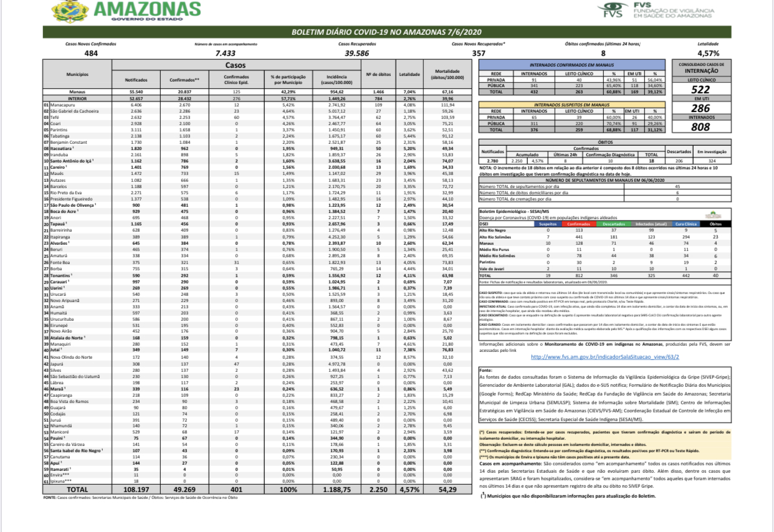Click the blue 'Suspeitos' column header
The height and width of the screenshot is (532, 774).
click(548, 223)
